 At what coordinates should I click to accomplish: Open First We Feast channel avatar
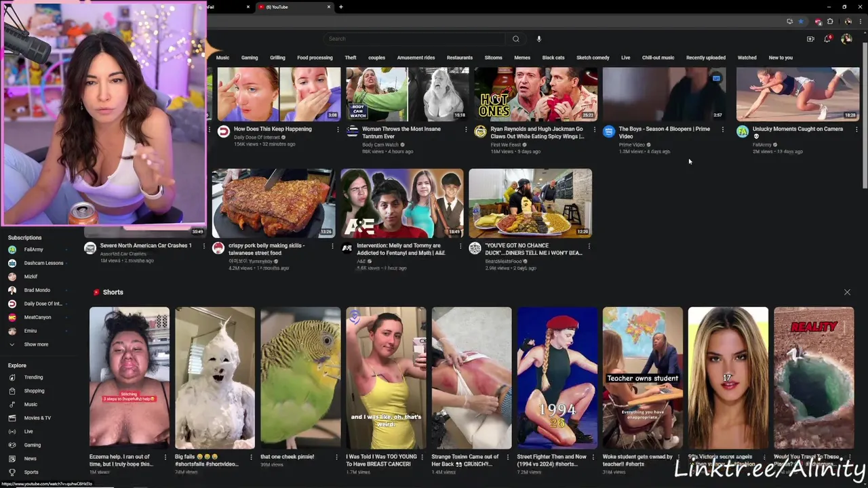(x=480, y=131)
